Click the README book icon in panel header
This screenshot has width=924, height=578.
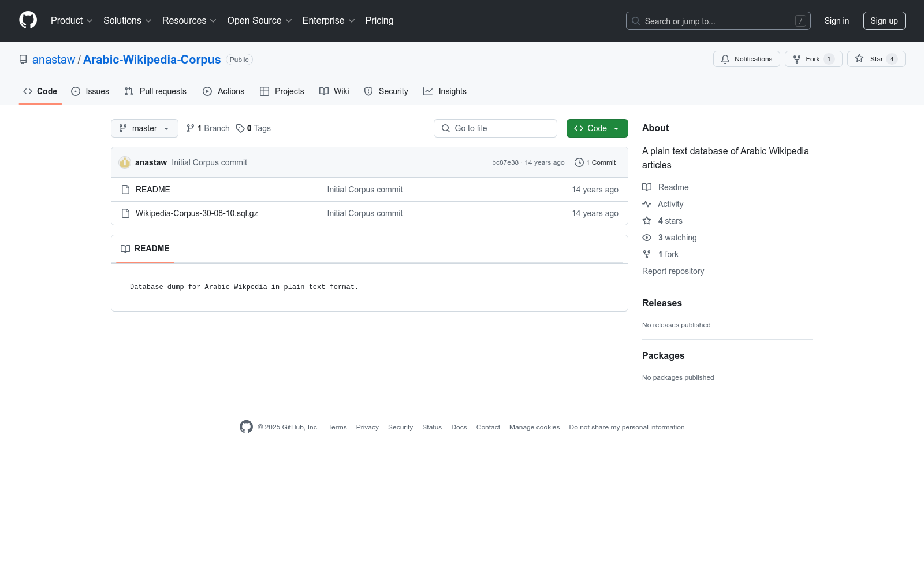coord(125,249)
